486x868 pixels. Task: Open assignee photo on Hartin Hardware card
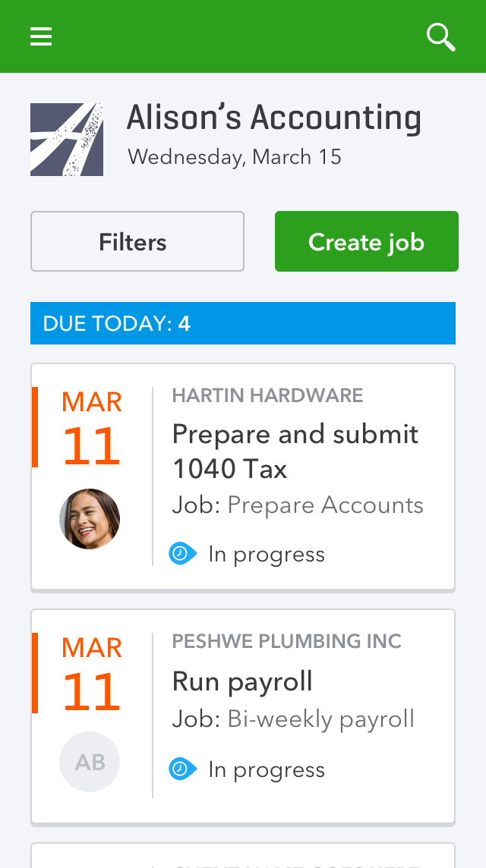(x=90, y=519)
